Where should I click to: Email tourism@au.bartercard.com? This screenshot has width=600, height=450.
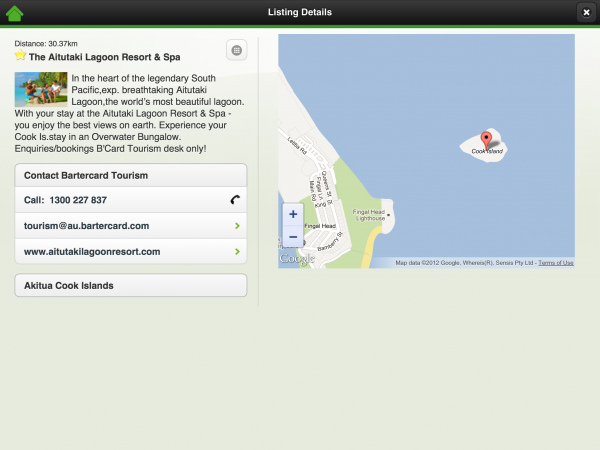click(131, 226)
